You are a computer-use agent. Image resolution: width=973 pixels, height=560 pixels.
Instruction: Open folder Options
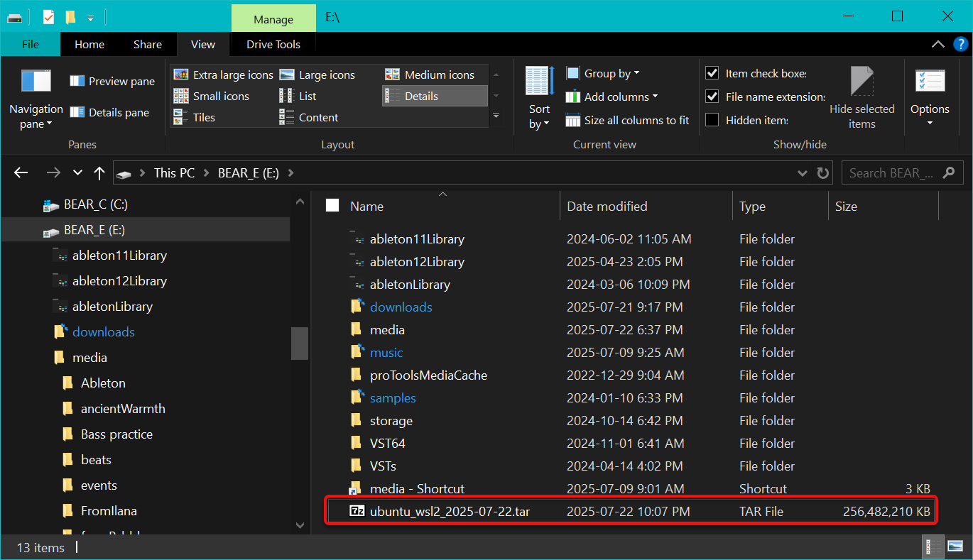[x=930, y=97]
